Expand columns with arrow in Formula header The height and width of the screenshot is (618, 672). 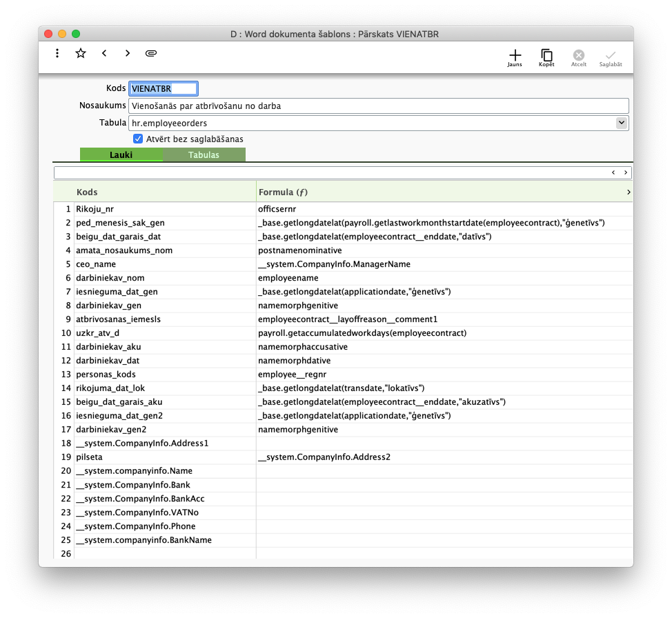pos(629,192)
